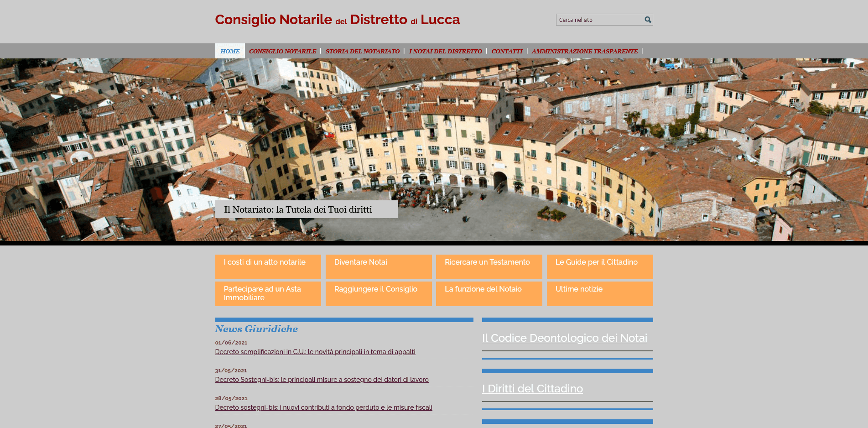The image size is (868, 428).
Task: Open 'Ricercare un Testamento' tile
Action: pyautogui.click(x=489, y=266)
